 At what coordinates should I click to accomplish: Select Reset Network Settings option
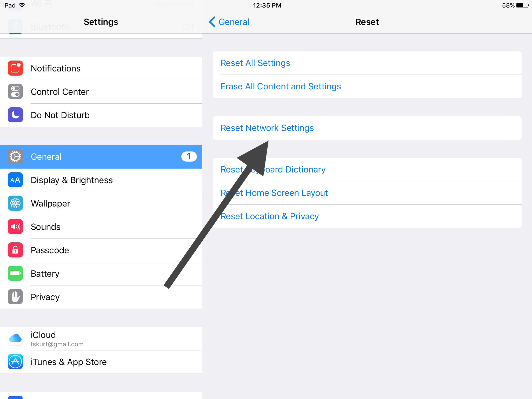tap(267, 128)
